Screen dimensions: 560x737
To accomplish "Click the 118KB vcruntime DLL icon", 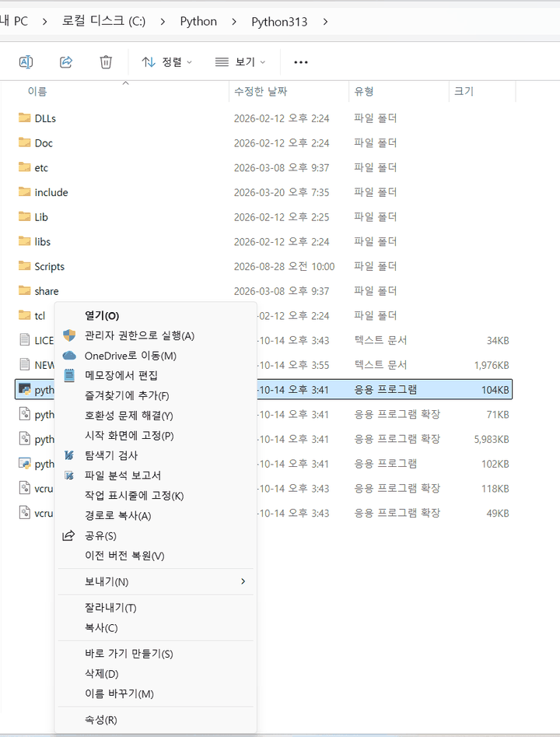I will 24,488.
